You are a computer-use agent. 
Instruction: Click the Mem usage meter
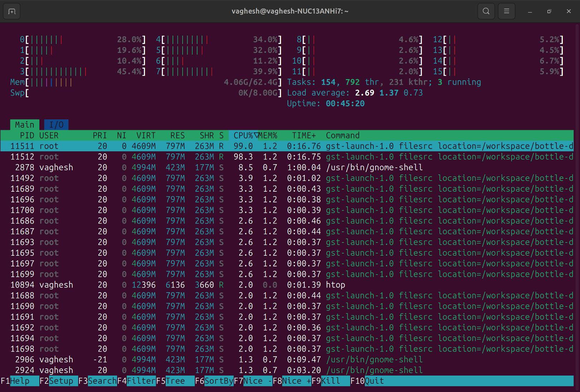click(x=143, y=82)
